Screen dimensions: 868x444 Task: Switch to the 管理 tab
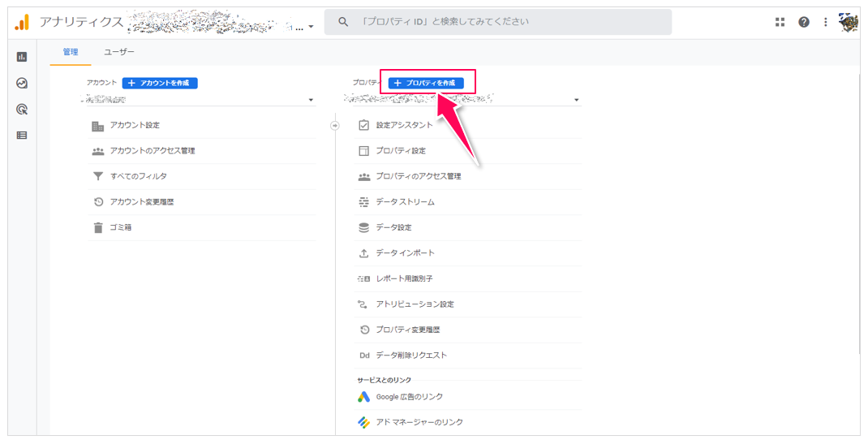[71, 52]
